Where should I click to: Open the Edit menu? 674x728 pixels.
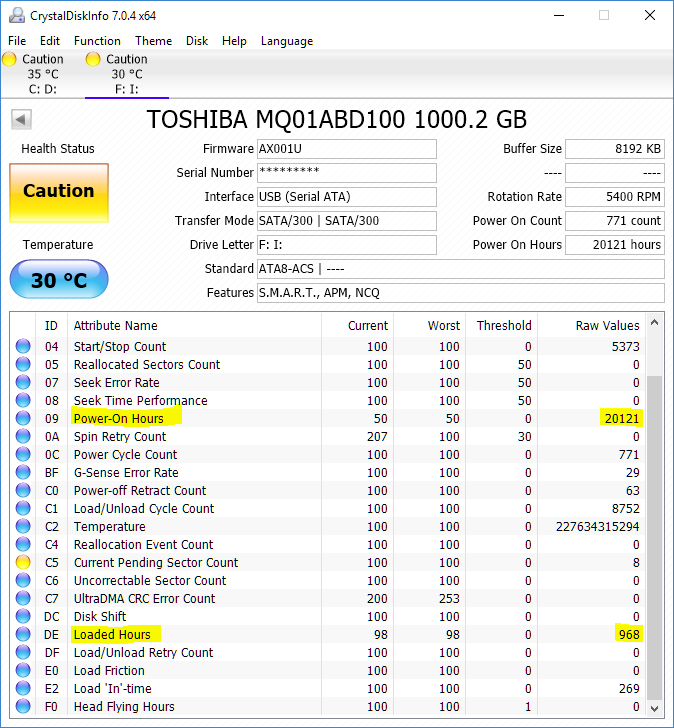click(50, 41)
